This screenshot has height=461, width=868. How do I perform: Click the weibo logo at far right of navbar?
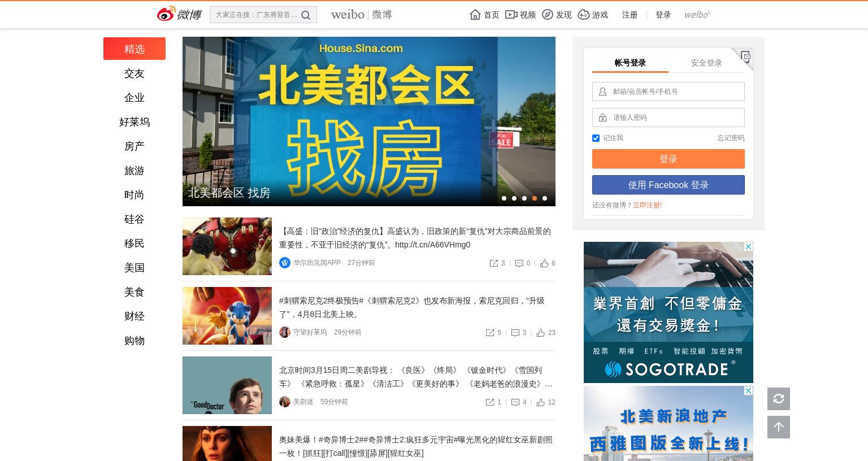point(697,15)
